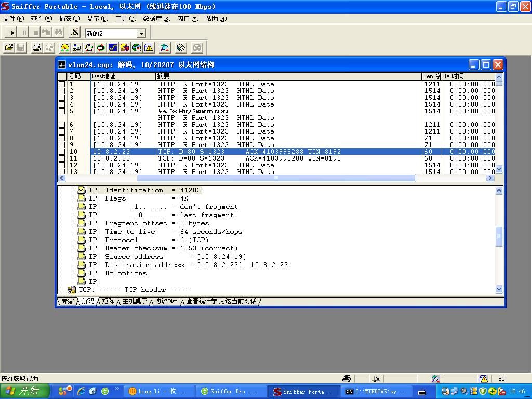Screen dimensions: 532x399
Task: Open the Dashboard gauge icon
Action: click(65, 48)
